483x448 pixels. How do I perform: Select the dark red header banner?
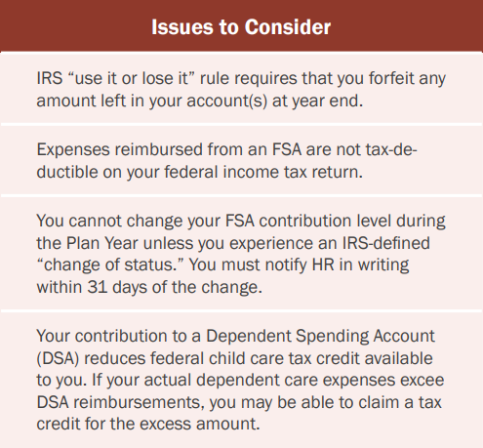tap(241, 25)
